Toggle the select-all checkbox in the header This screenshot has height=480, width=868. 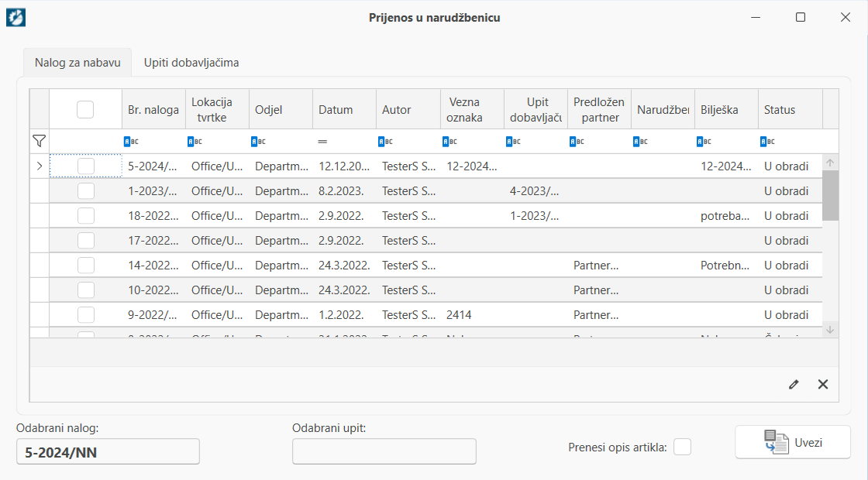click(85, 109)
